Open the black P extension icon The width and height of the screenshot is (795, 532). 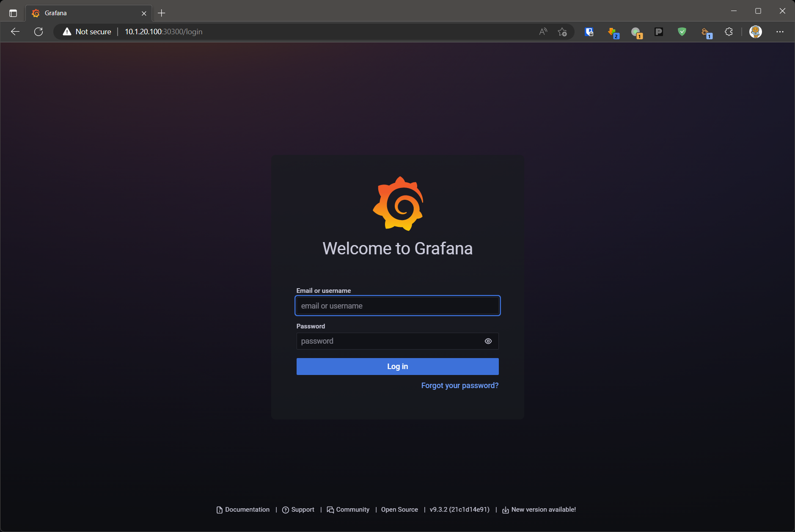click(x=659, y=32)
